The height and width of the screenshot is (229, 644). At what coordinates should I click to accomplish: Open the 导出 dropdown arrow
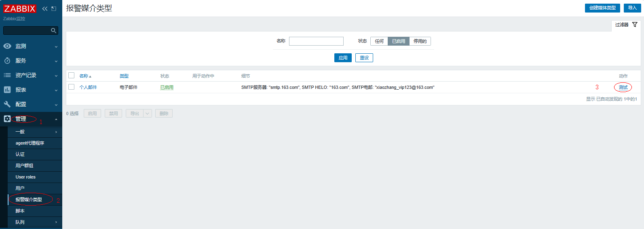pos(148,113)
